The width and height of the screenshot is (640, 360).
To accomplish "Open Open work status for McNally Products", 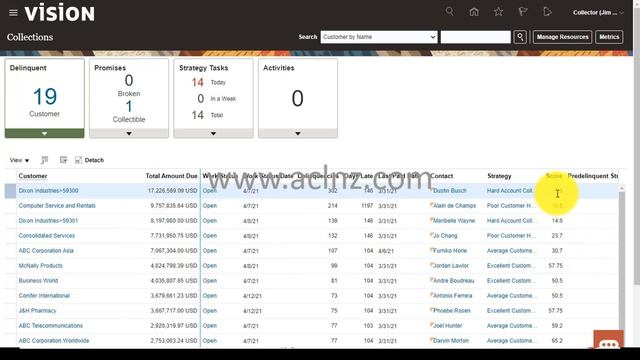I will (x=210, y=266).
